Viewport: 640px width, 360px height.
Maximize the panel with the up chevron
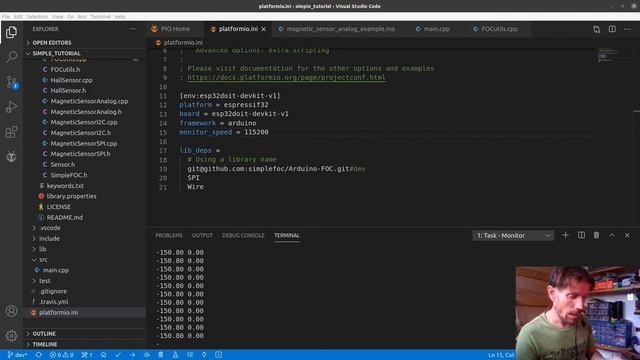click(612, 235)
